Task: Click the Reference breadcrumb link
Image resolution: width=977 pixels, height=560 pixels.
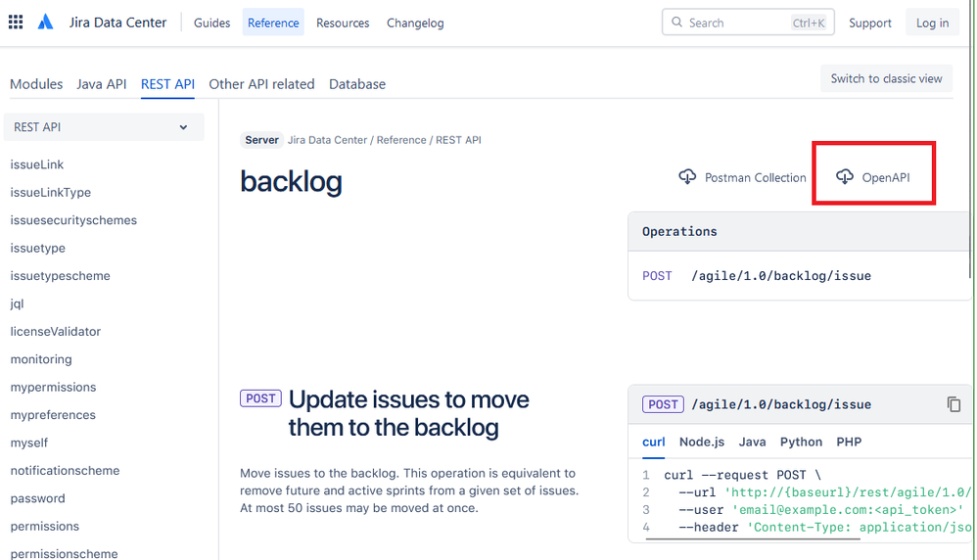Action: [x=401, y=140]
